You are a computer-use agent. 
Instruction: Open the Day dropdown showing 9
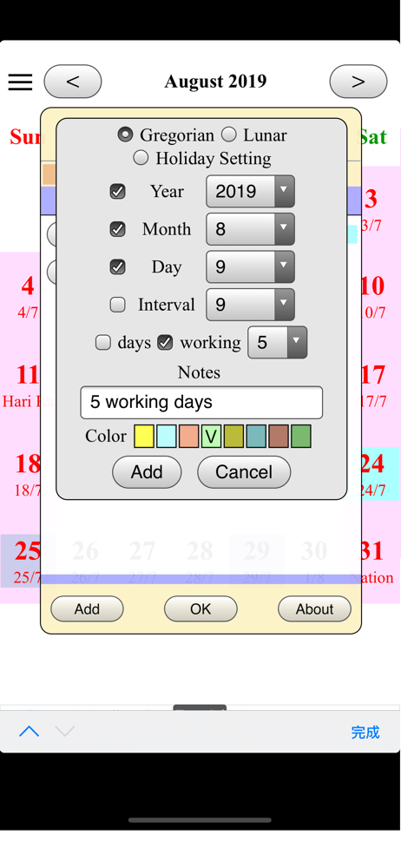[250, 266]
